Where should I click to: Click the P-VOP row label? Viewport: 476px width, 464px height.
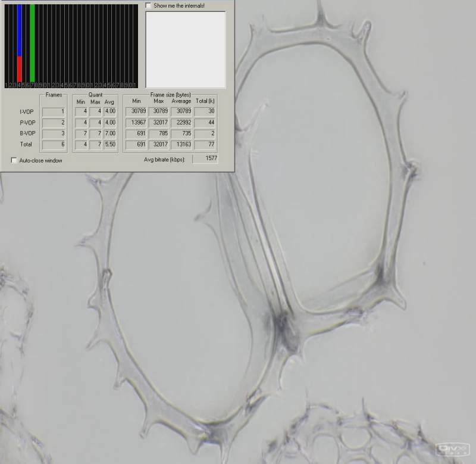(x=27, y=123)
